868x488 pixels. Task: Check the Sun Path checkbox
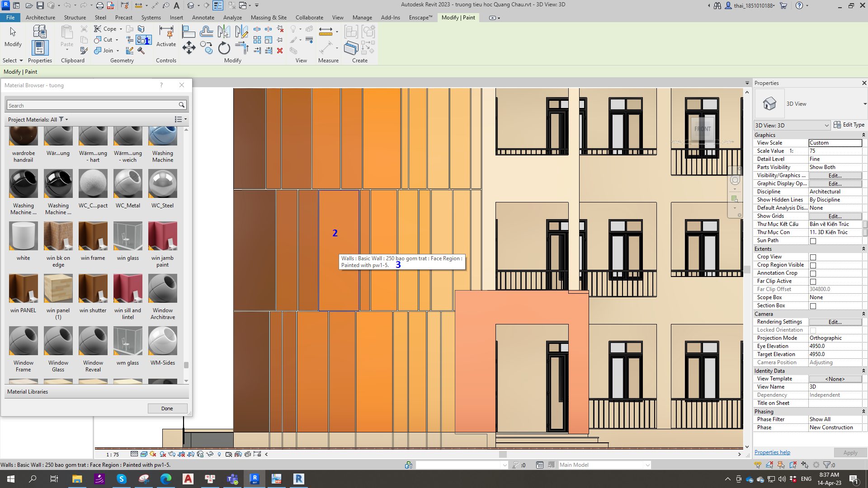(x=813, y=241)
